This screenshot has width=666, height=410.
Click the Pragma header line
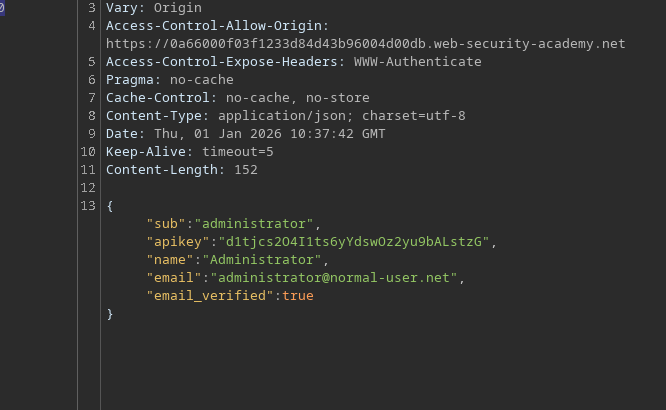pos(169,80)
